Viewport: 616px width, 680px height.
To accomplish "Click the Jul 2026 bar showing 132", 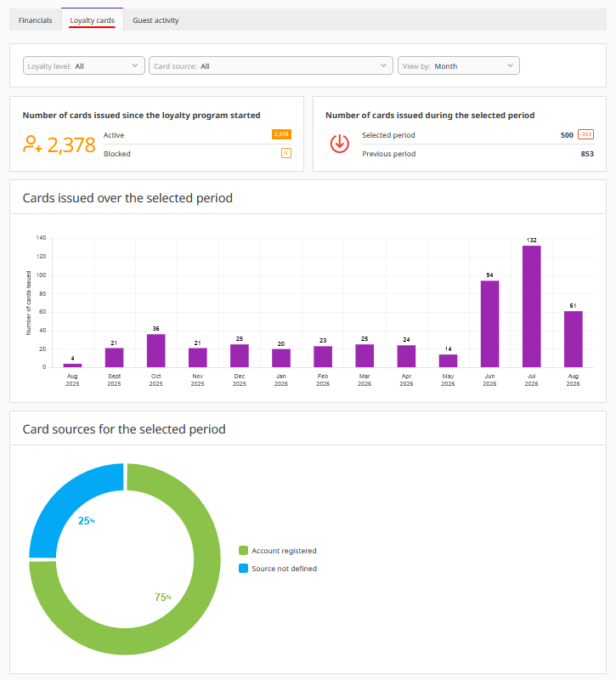I will (532, 307).
